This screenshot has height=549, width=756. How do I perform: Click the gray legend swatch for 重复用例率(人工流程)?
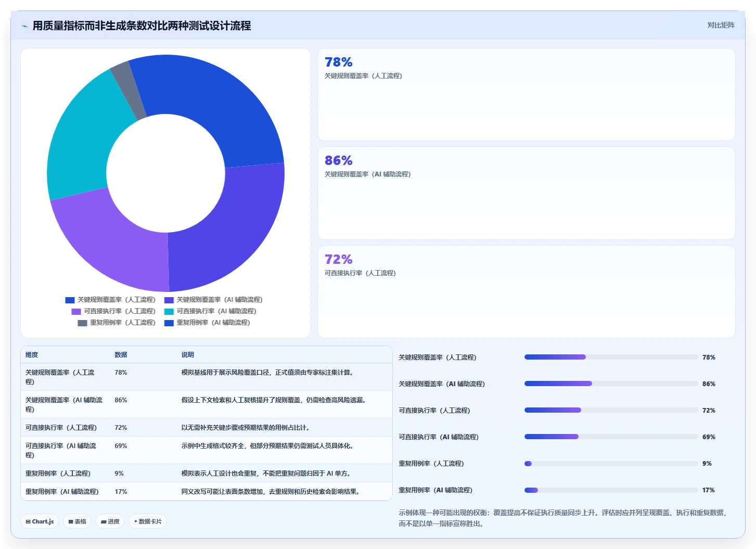coord(82,323)
